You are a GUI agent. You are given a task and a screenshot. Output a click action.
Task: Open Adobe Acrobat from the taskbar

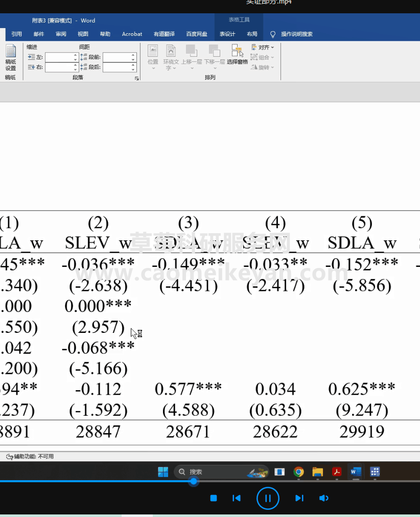pyautogui.click(x=337, y=472)
